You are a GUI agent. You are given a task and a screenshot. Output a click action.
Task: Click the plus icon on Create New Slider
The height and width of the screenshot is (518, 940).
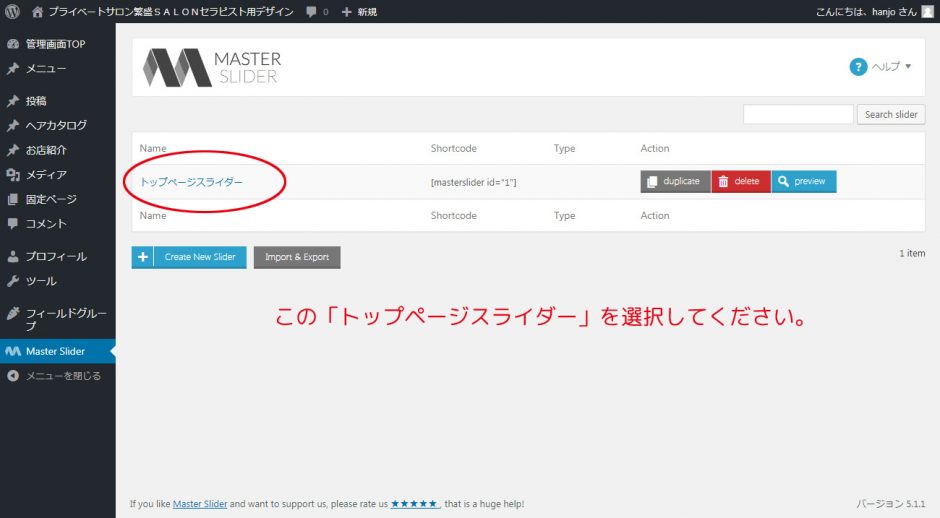point(143,257)
